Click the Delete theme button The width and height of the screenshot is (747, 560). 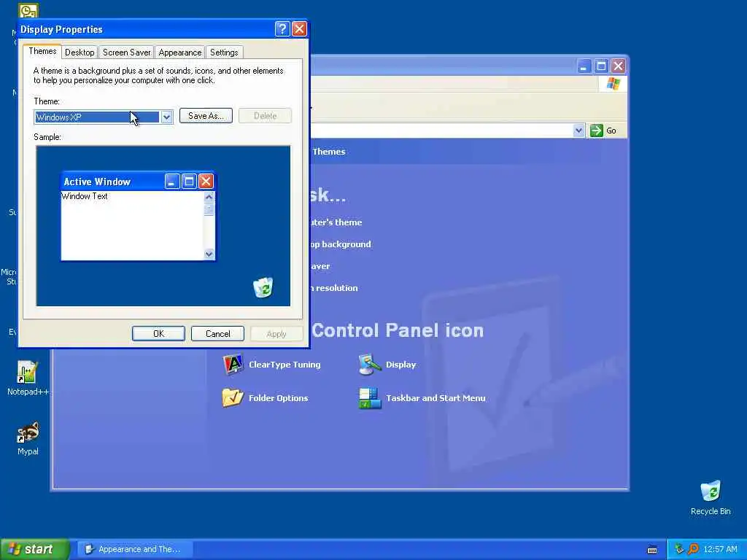pyautogui.click(x=265, y=116)
